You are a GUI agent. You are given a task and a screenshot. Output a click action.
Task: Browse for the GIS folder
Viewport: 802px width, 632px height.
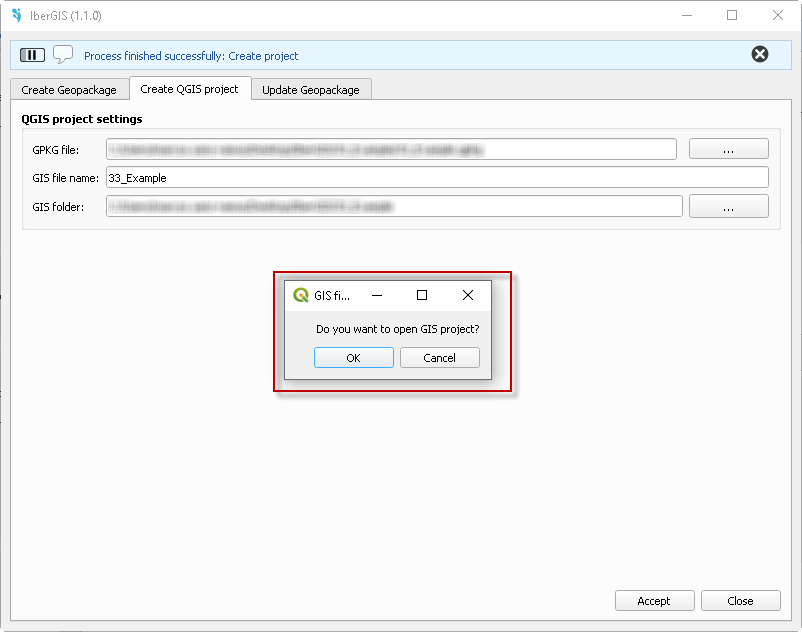coord(728,207)
